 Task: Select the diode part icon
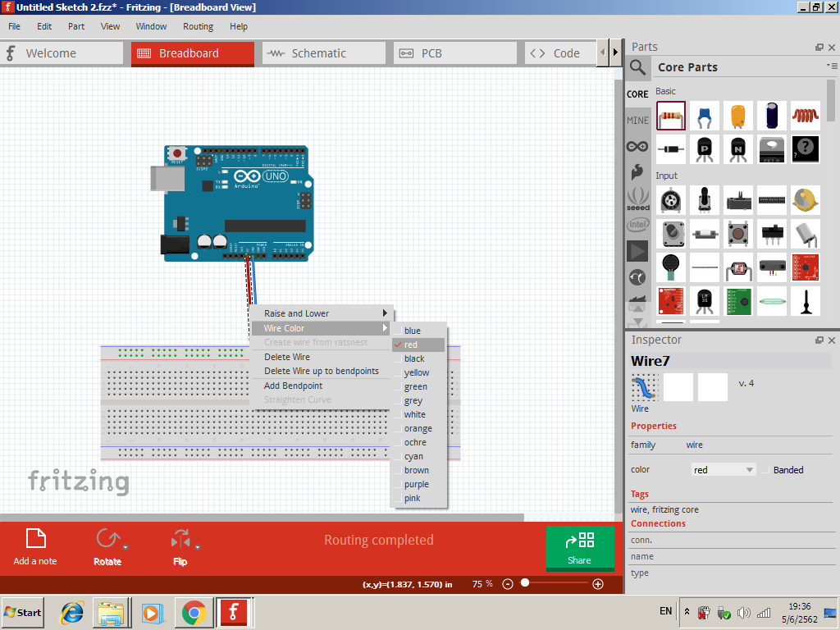[671, 149]
